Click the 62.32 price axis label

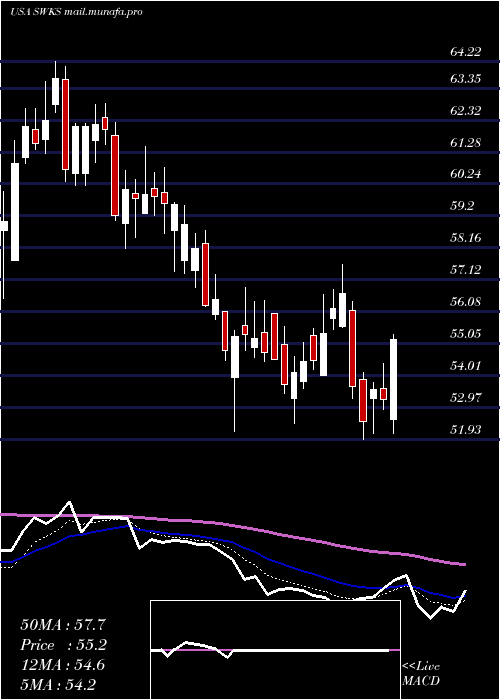(x=466, y=111)
